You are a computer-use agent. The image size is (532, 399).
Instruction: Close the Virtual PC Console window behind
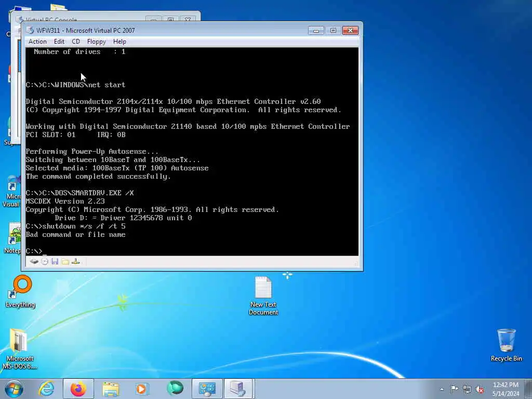187,19
